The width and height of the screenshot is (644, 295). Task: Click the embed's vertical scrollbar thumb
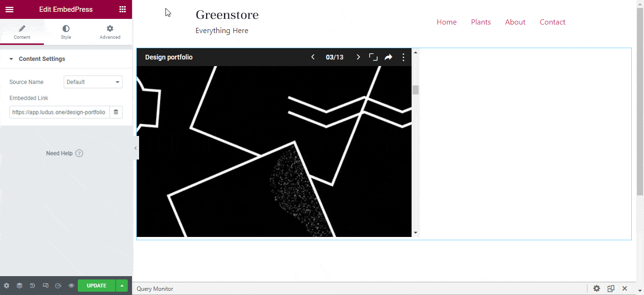[x=415, y=90]
